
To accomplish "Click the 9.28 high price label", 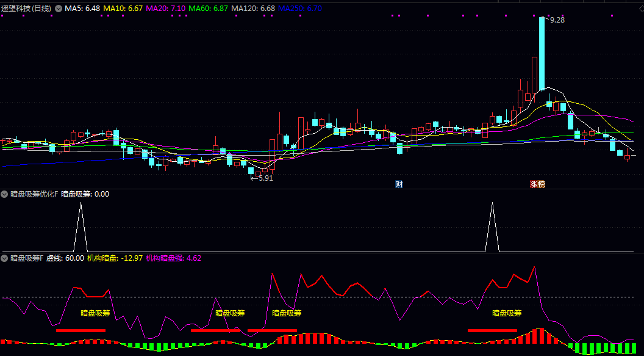I will tap(557, 20).
